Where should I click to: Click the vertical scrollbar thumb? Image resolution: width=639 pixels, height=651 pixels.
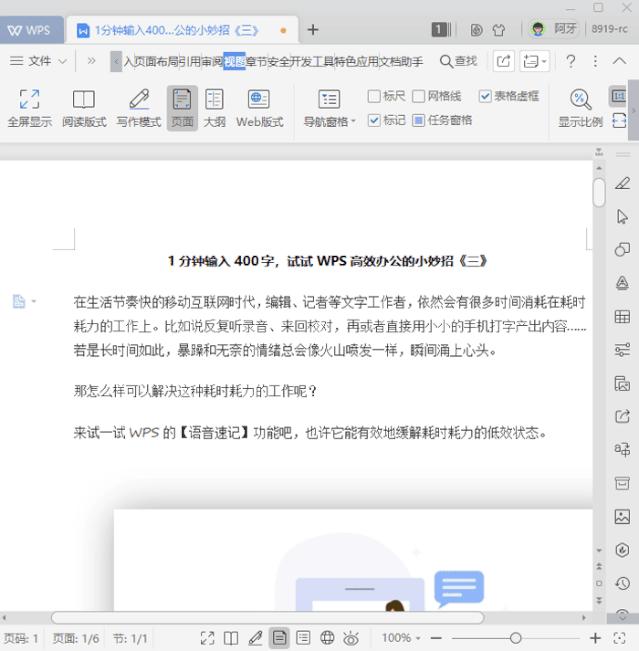pyautogui.click(x=599, y=192)
